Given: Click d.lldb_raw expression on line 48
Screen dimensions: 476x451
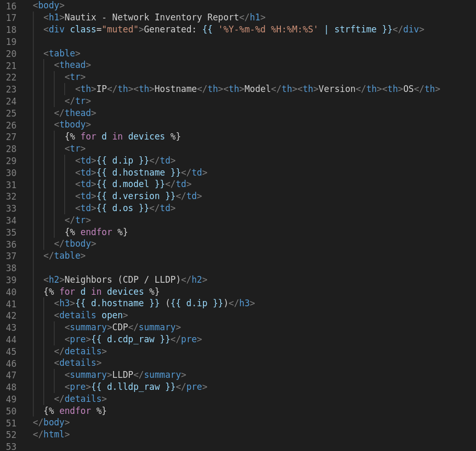Looking at the screenshot, I should (135, 387).
